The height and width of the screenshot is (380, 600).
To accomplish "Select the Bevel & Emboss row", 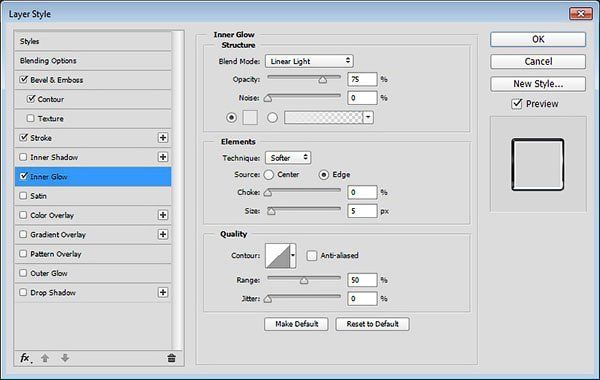I will (x=93, y=80).
